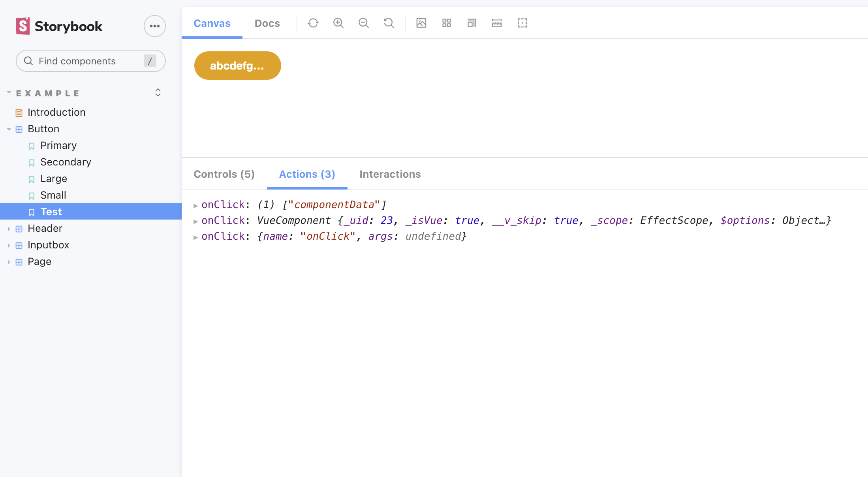The width and height of the screenshot is (868, 477).
Task: Open the viewport size icon
Action: click(x=472, y=23)
